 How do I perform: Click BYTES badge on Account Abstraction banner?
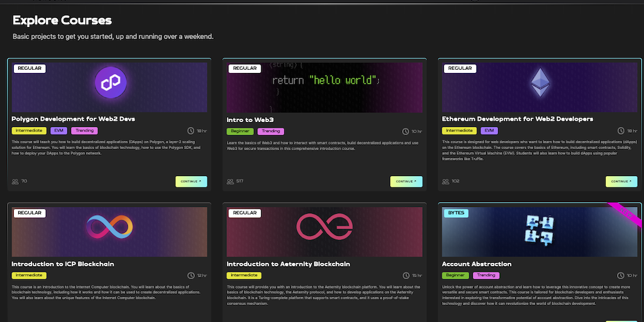pyautogui.click(x=457, y=213)
